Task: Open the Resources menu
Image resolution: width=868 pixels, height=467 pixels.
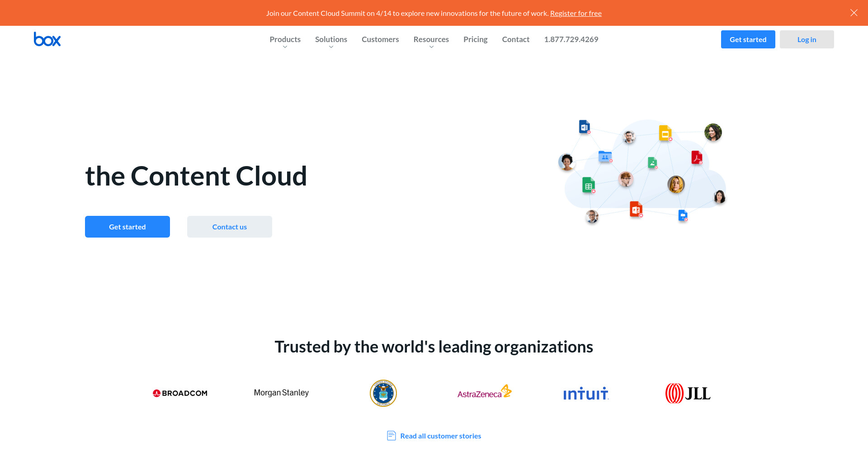Action: 431,39
